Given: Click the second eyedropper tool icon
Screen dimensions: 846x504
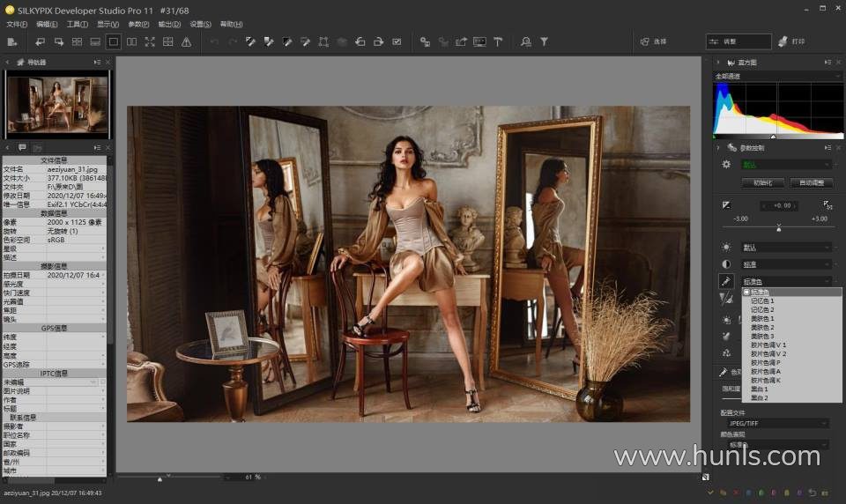Looking at the screenshot, I should coord(269,41).
